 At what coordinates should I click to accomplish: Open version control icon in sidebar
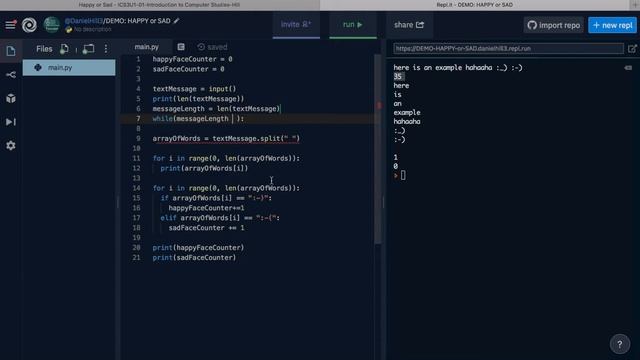pos(11,75)
